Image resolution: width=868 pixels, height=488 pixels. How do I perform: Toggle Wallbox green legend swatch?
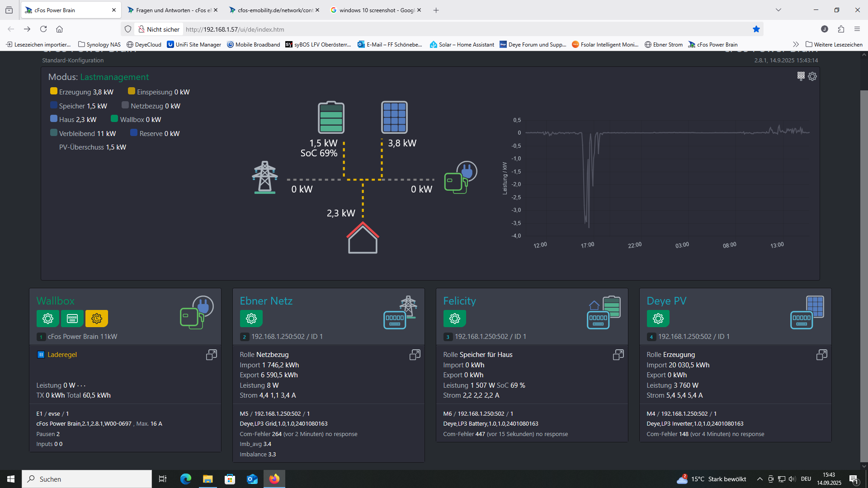[114, 119]
